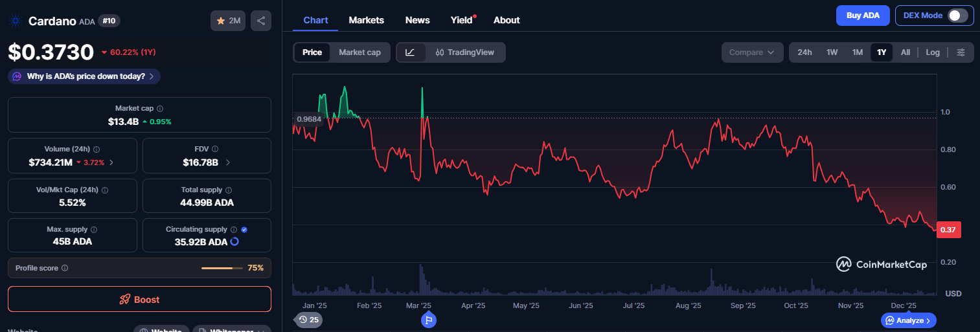
Task: Click the Buy ADA button
Action: click(x=862, y=16)
